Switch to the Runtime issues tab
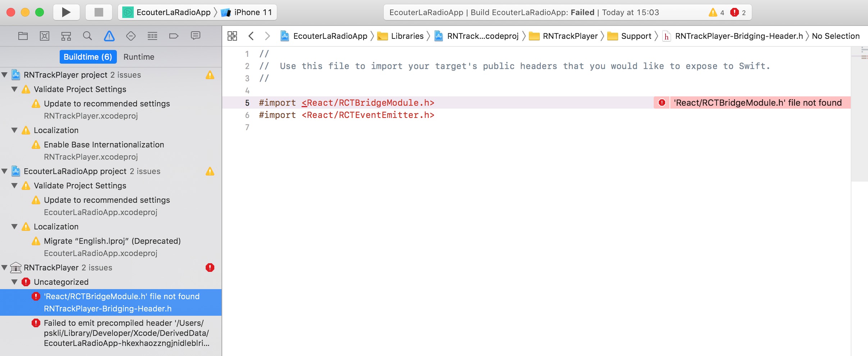 [138, 56]
